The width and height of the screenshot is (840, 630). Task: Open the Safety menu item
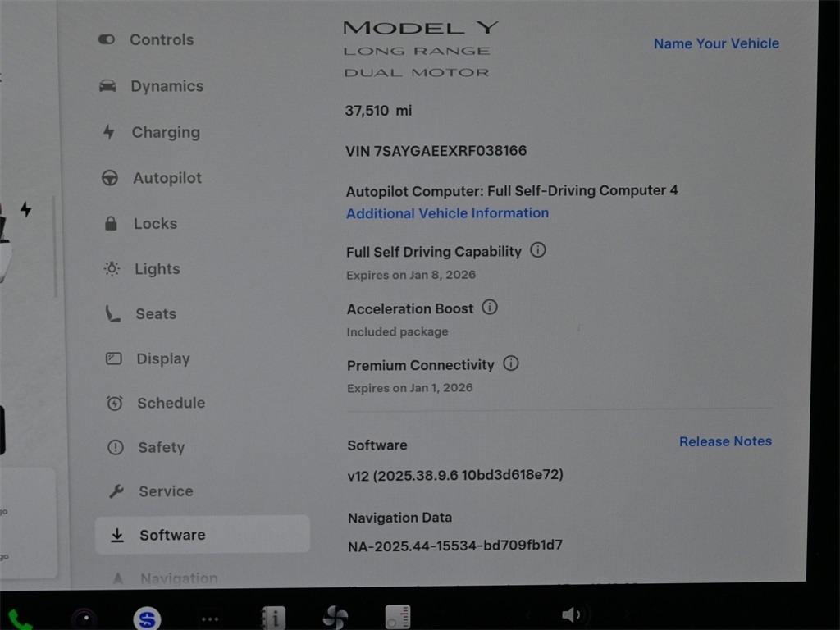pos(161,447)
